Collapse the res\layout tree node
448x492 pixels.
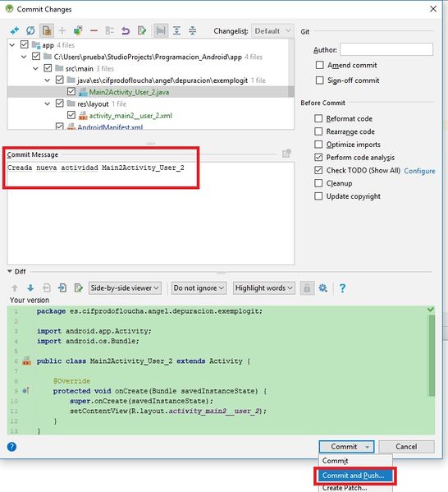click(x=48, y=103)
